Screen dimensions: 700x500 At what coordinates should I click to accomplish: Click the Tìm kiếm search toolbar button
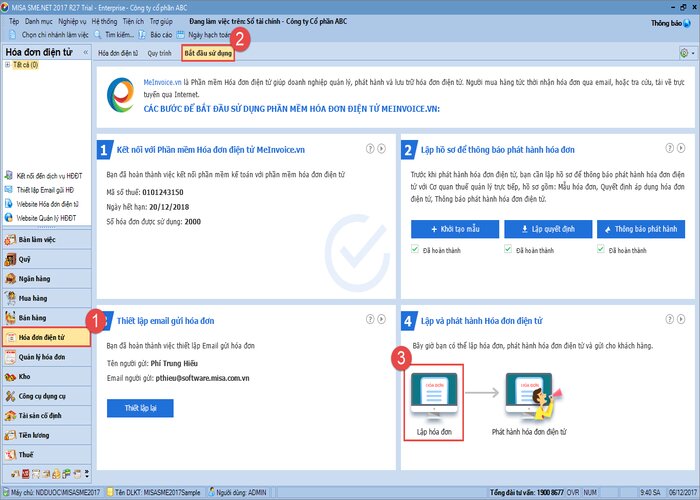click(114, 35)
